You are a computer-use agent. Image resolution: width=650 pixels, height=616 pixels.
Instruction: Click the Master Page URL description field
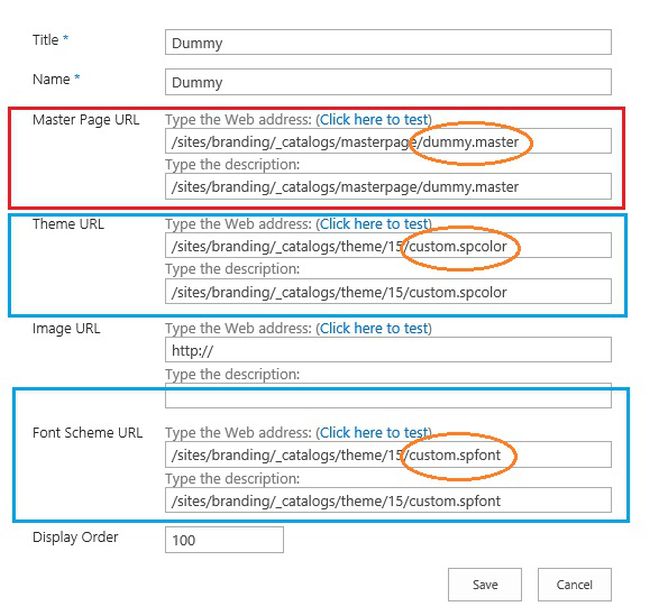point(387,186)
